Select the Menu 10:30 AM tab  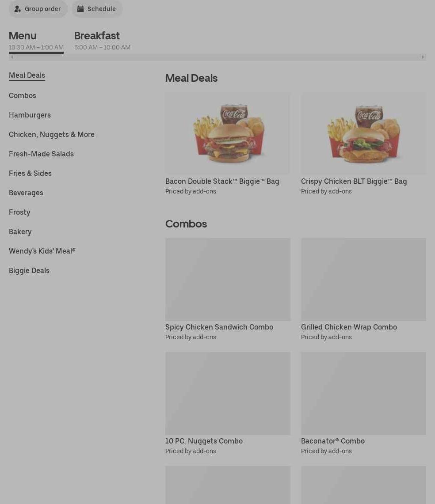[36, 41]
